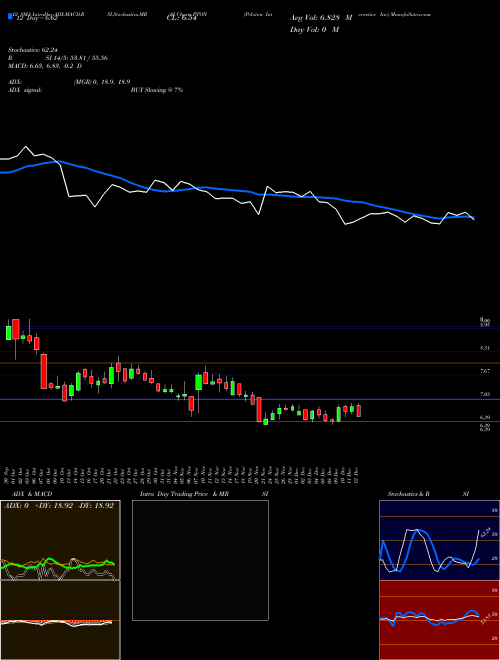The height and width of the screenshot is (660, 500).
Task: Click the end of the blue SMA line
Action: point(473,218)
